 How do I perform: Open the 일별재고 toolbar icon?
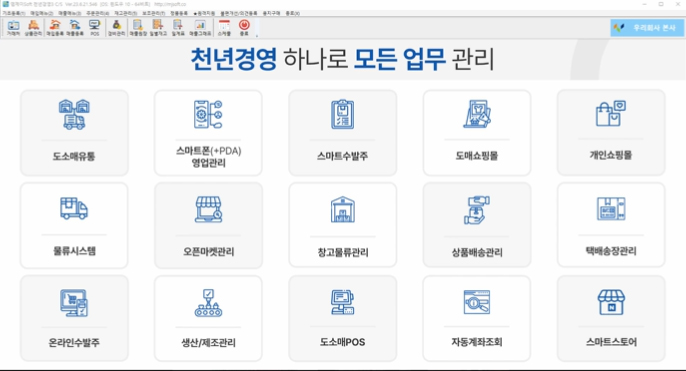158,28
